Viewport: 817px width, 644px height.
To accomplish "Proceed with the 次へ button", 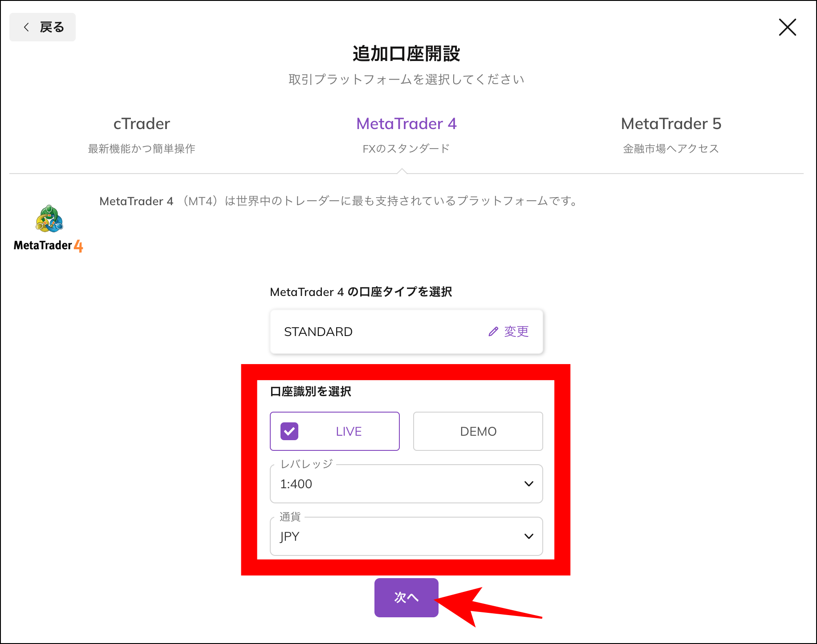I will (406, 597).
